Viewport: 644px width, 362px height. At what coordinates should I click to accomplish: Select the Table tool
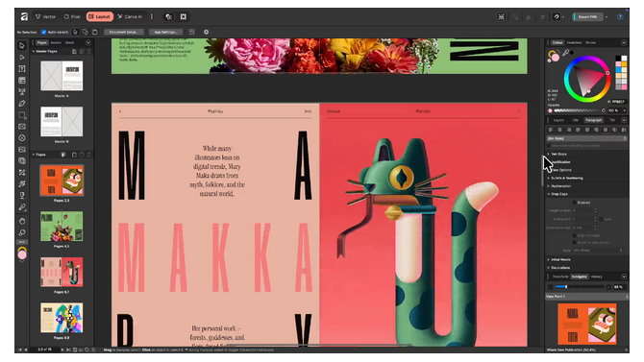[22, 81]
